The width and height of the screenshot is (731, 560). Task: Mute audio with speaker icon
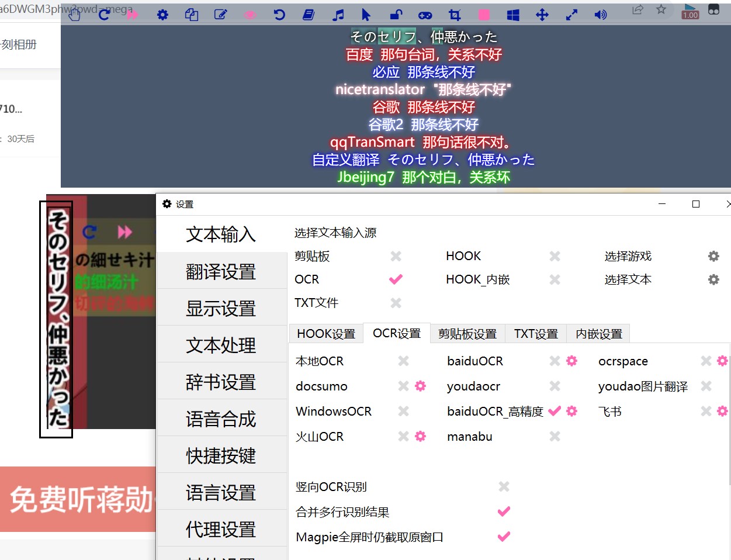(601, 15)
